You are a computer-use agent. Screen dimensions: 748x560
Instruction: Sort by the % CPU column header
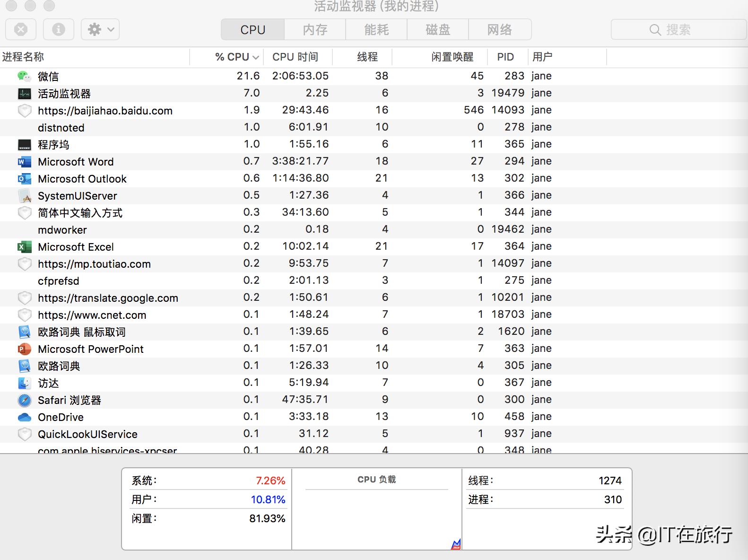[226, 57]
